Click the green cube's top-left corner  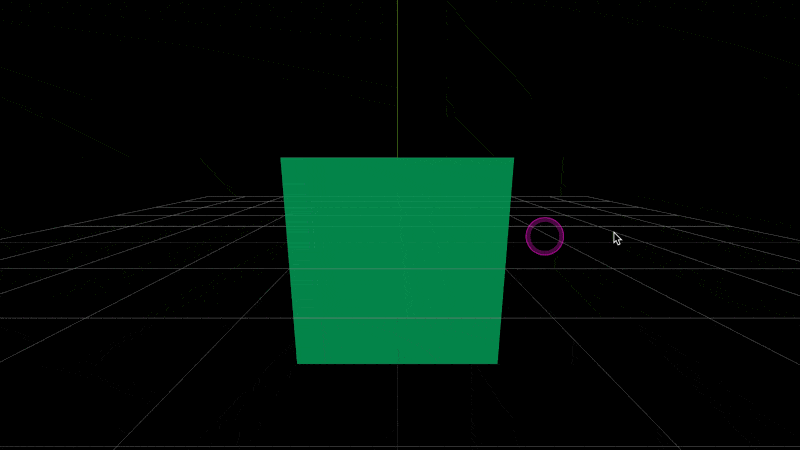pos(282,159)
